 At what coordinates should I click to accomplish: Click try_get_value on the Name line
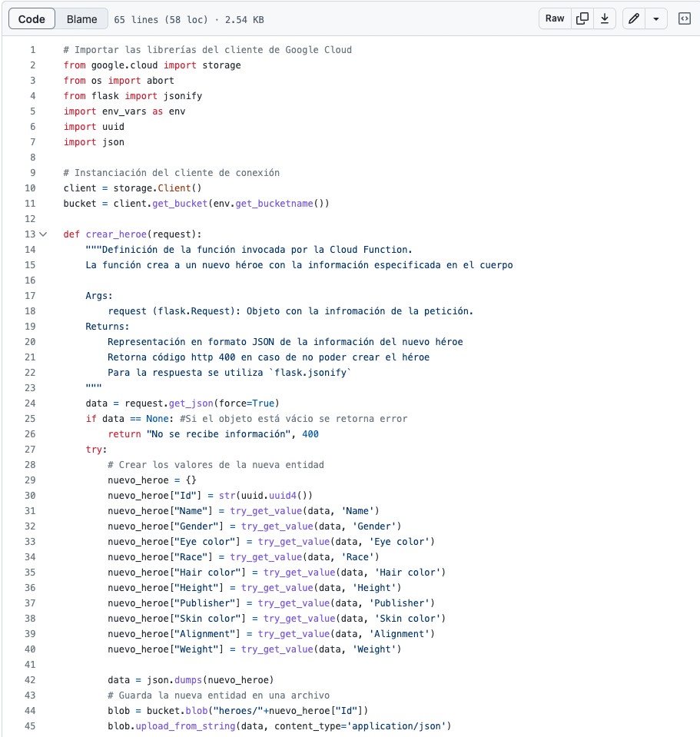click(266, 511)
